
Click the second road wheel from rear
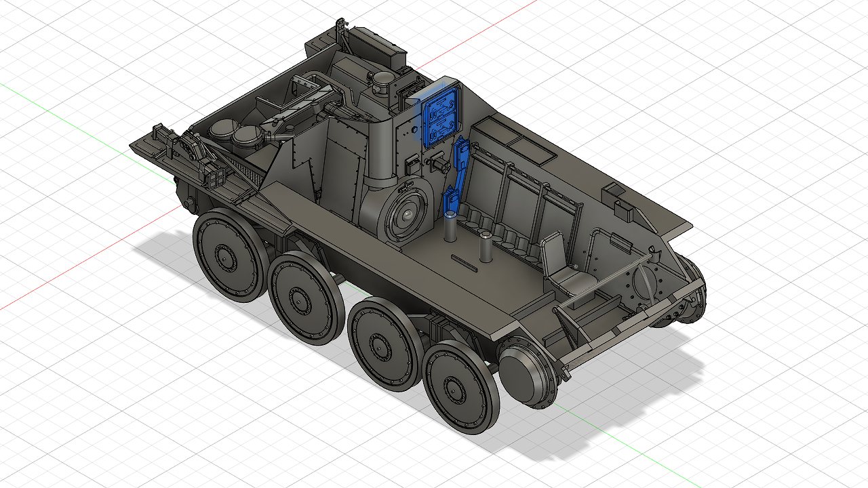pos(303,296)
